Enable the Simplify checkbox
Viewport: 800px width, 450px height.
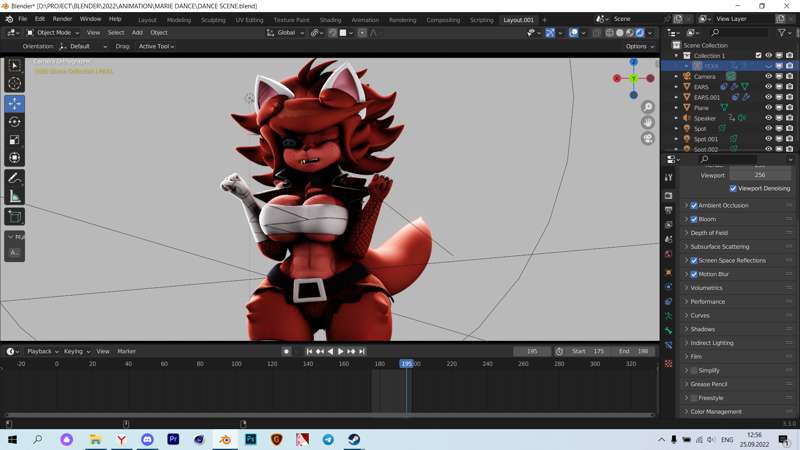(694, 371)
